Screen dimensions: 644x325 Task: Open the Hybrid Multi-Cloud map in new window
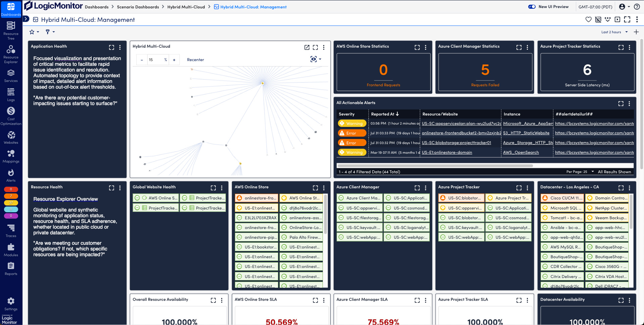pyautogui.click(x=306, y=47)
